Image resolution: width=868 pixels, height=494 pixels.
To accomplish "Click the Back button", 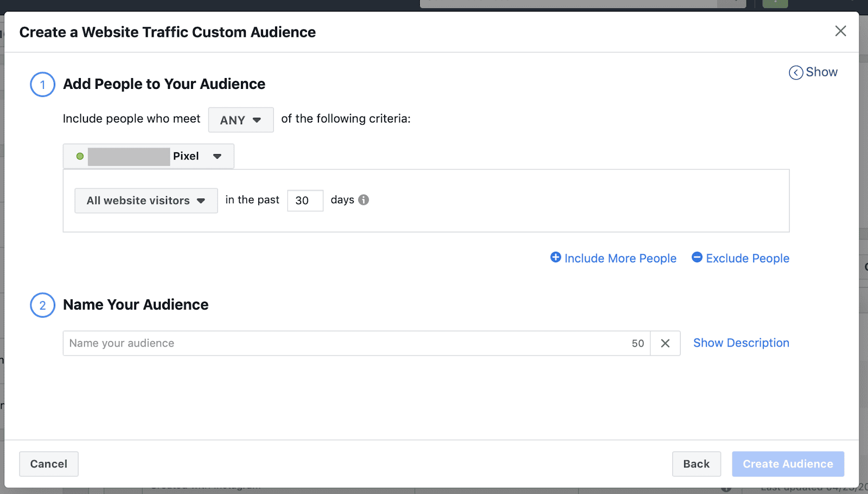I will (697, 464).
